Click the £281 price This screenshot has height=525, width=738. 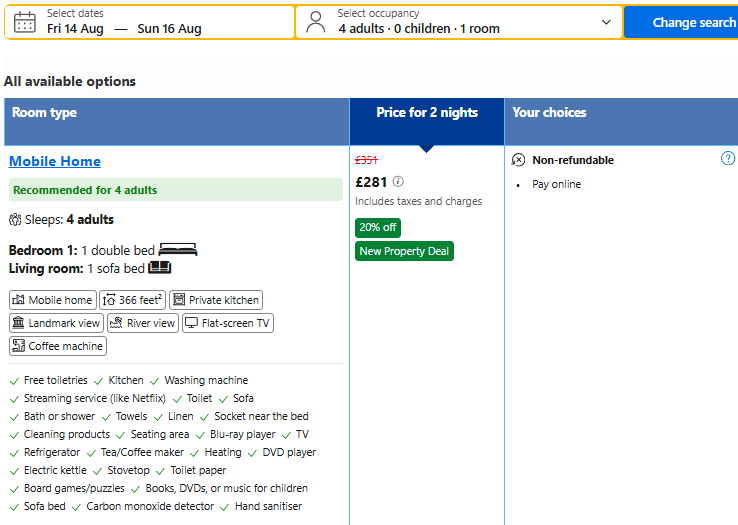(371, 182)
